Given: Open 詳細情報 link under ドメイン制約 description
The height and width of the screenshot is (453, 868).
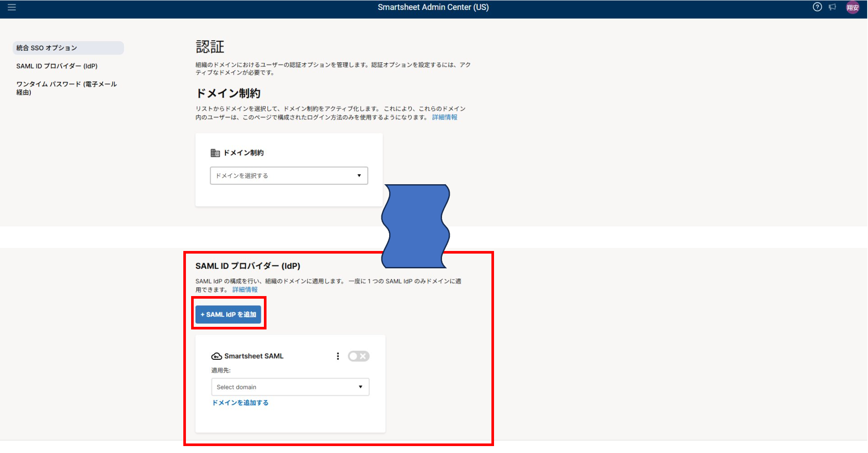Looking at the screenshot, I should pyautogui.click(x=445, y=117).
